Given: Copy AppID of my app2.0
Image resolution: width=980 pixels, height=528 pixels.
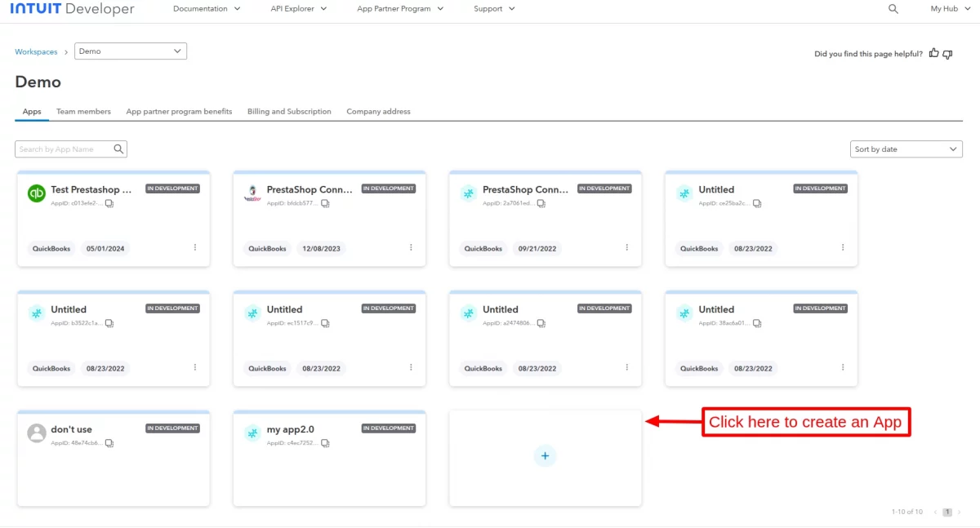Looking at the screenshot, I should coord(325,443).
